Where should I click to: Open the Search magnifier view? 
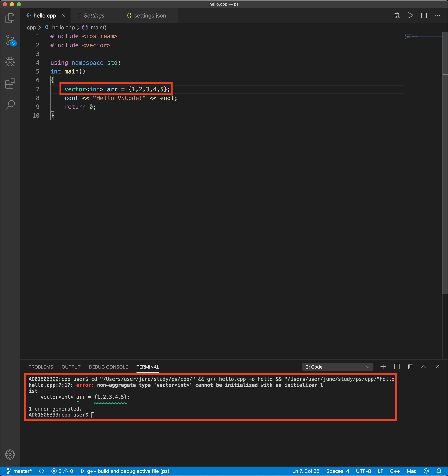click(x=10, y=105)
